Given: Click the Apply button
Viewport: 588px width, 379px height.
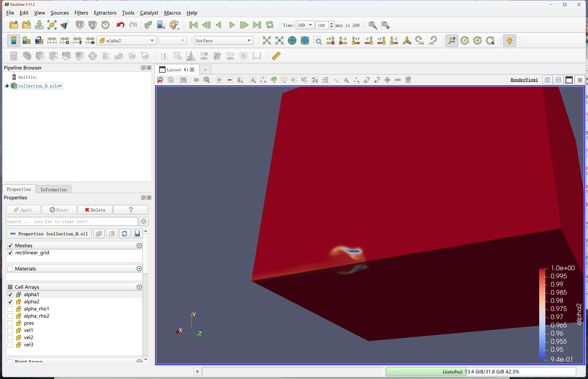Looking at the screenshot, I should pos(23,210).
